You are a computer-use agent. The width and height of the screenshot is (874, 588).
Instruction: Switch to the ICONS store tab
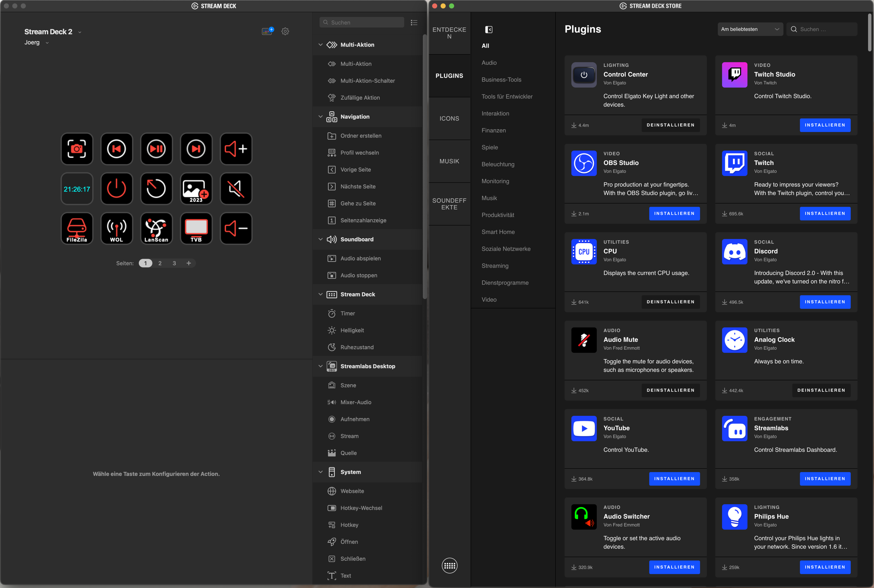point(449,118)
